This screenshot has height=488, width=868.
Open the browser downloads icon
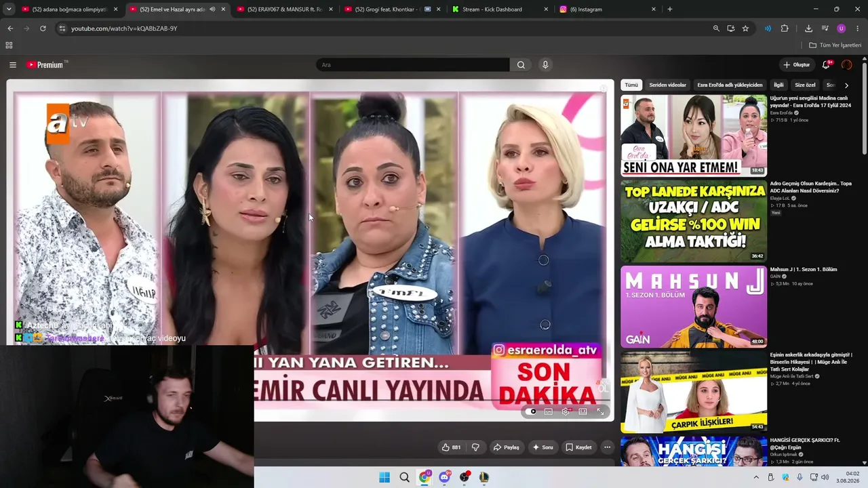(x=808, y=28)
